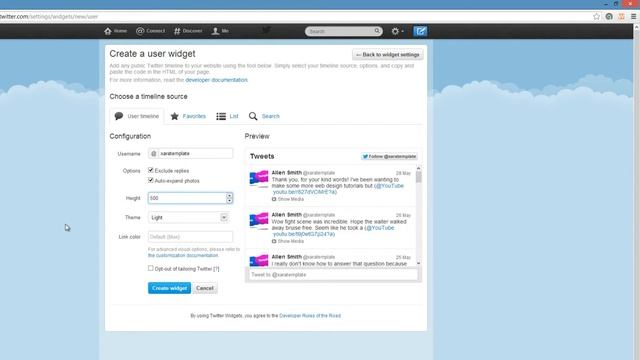Compose a new tweet
640x360 pixels.
click(420, 31)
